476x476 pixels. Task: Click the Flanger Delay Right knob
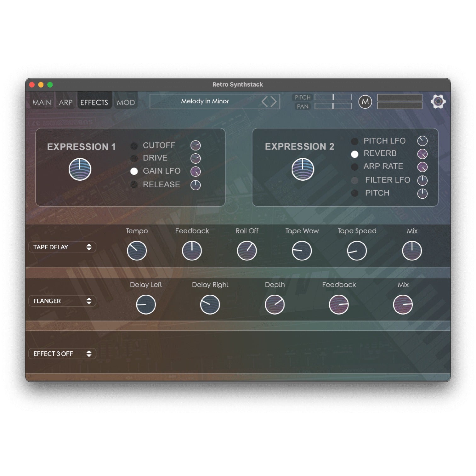click(x=210, y=305)
